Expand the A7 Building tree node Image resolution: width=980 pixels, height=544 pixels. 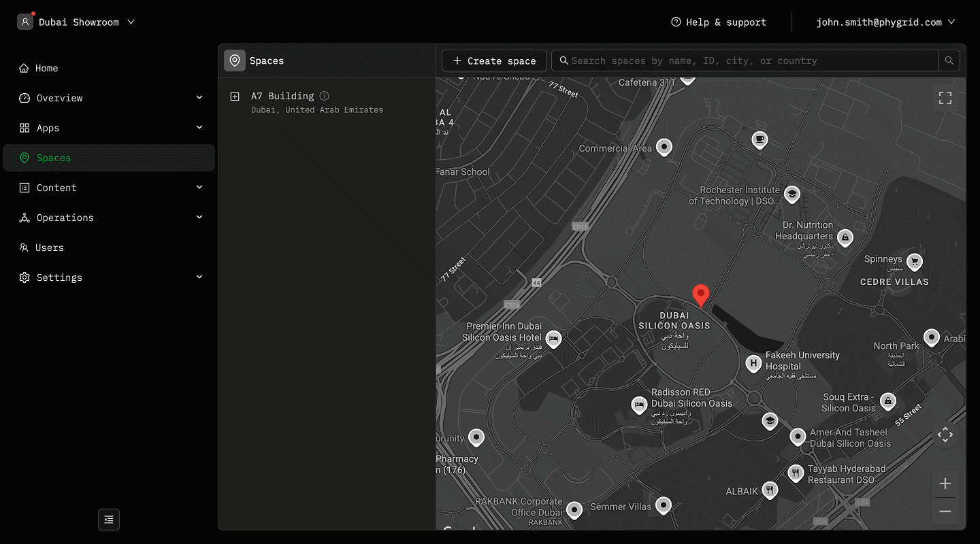[235, 97]
